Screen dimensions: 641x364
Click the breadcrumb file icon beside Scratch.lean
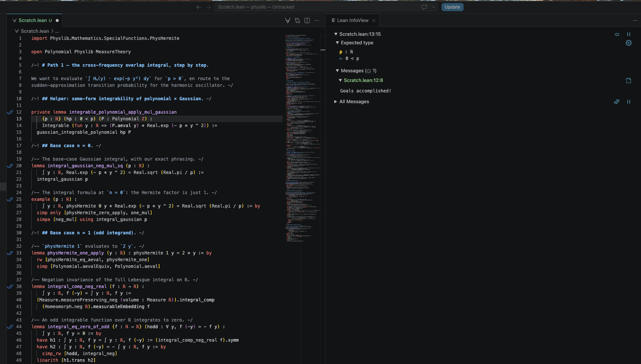[x=16, y=31]
